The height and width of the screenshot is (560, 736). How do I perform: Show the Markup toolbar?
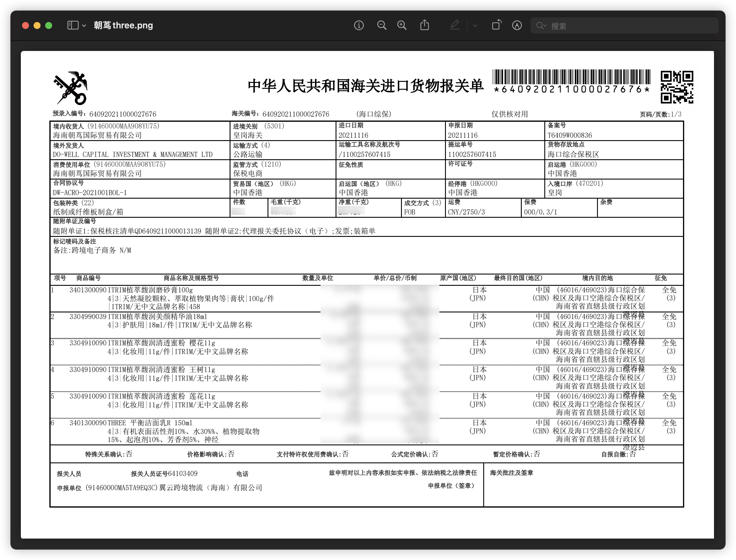pos(517,25)
